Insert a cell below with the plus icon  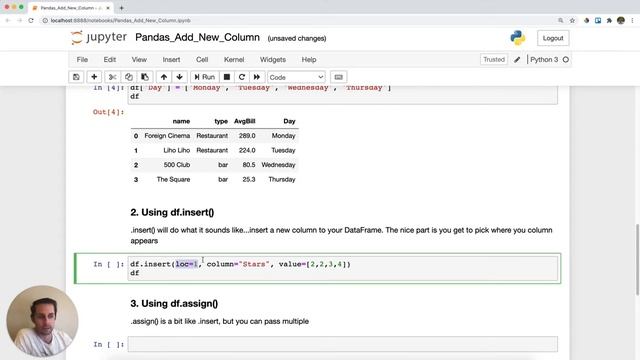tap(94, 77)
